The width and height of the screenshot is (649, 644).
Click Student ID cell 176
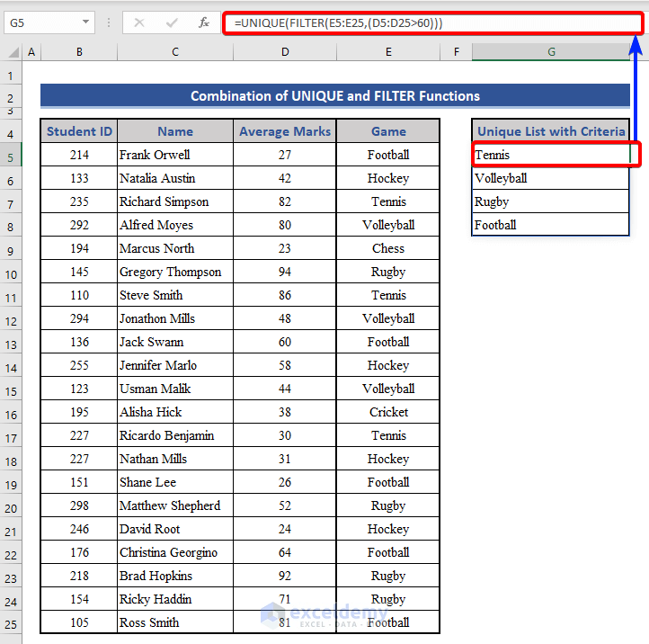tap(79, 552)
